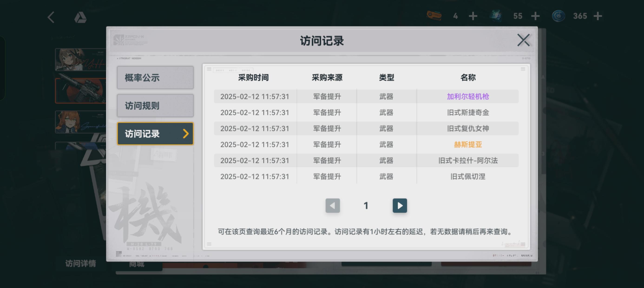644x288 pixels.
Task: Select the brown-haired character banner
Action: tap(80, 59)
